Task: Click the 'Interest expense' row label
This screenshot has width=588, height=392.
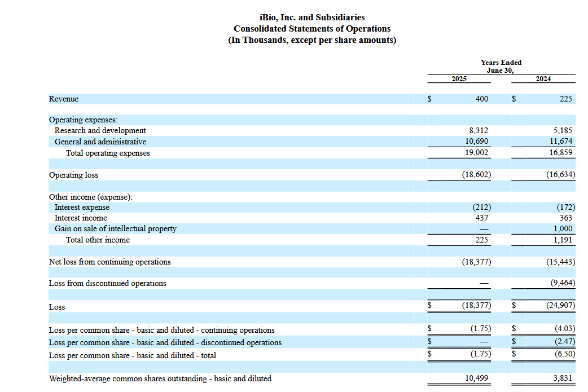Action: click(x=82, y=207)
